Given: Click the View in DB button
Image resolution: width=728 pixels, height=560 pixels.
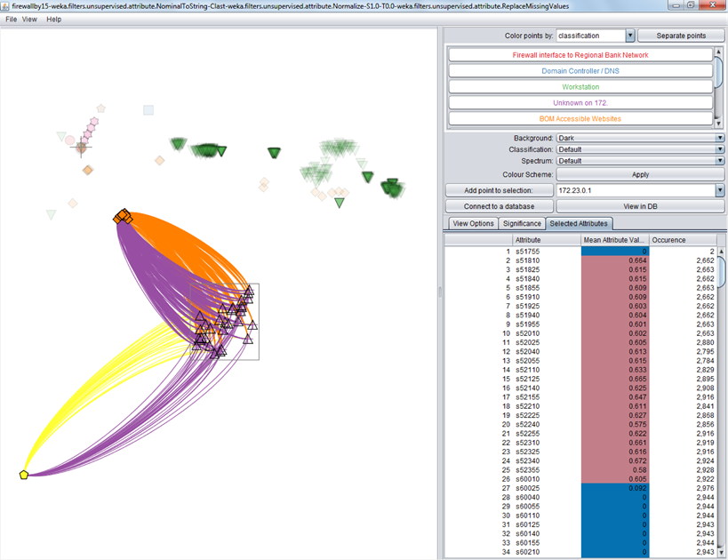Looking at the screenshot, I should pos(640,206).
